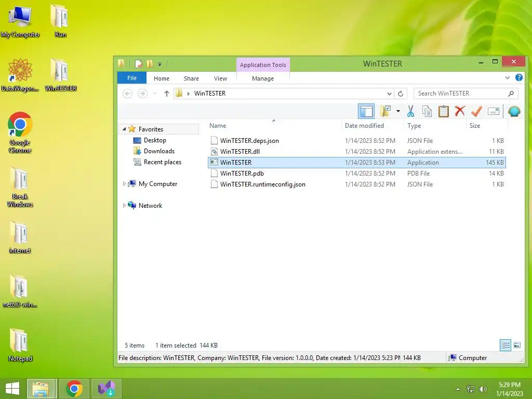
Task: Launch Chrome from the taskbar
Action: (x=74, y=389)
